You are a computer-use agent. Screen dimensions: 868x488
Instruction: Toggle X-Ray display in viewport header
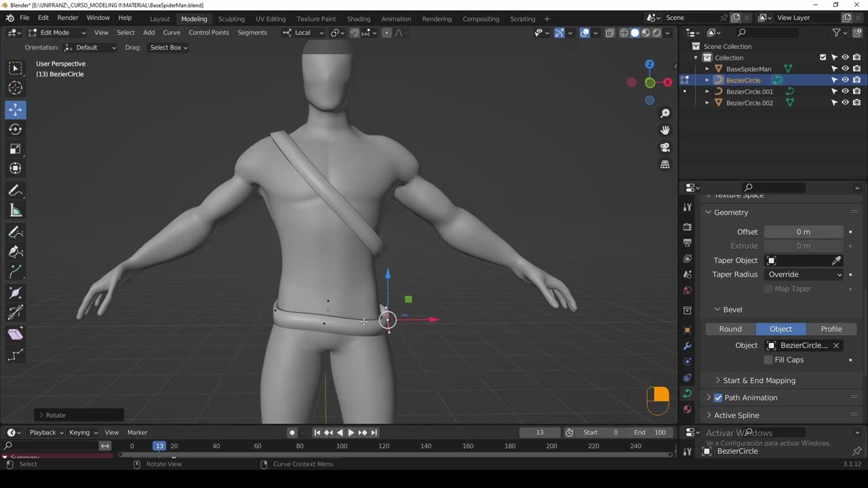(610, 33)
